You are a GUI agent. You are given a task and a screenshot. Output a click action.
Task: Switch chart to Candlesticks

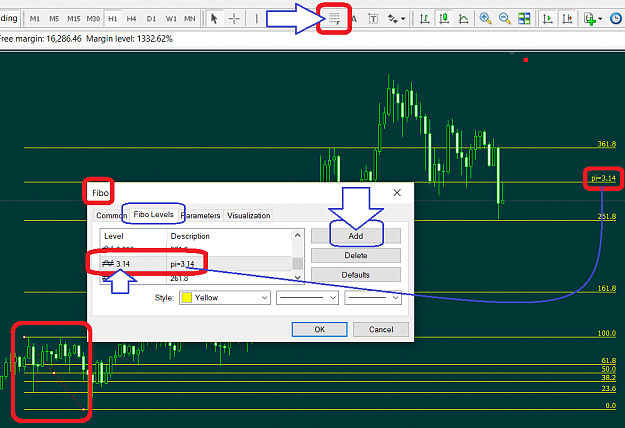coord(444,18)
